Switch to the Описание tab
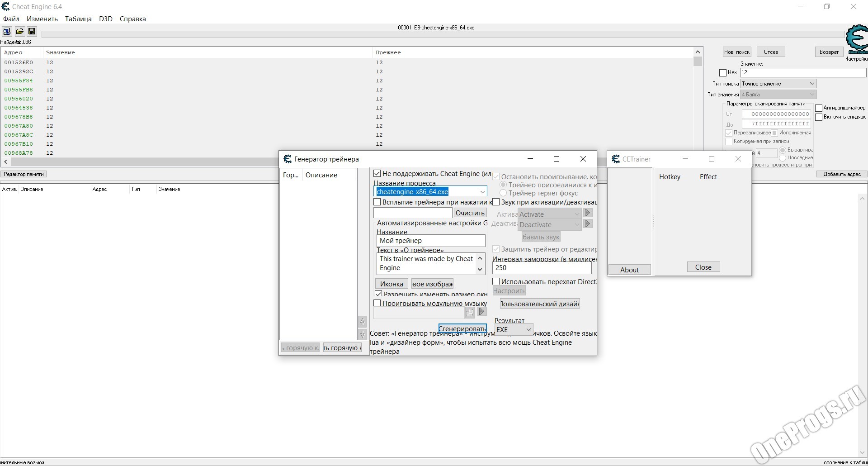The height and width of the screenshot is (466, 868). 321,175
